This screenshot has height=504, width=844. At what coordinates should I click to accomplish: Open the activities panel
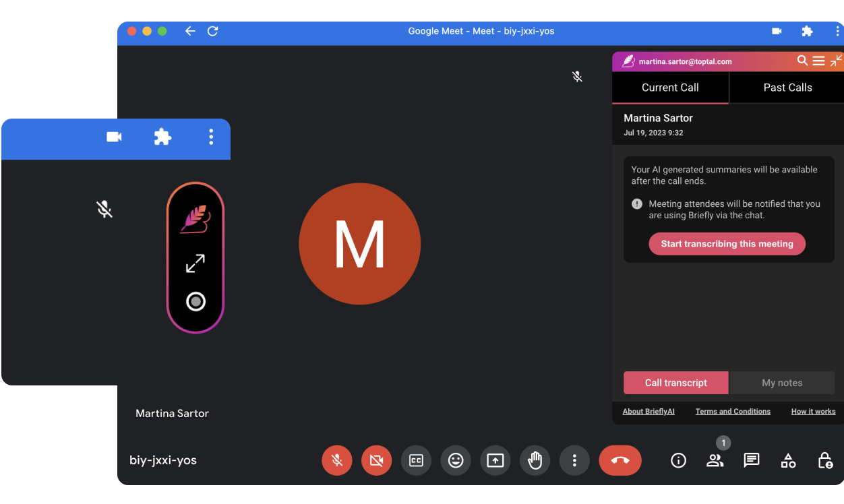coord(788,461)
